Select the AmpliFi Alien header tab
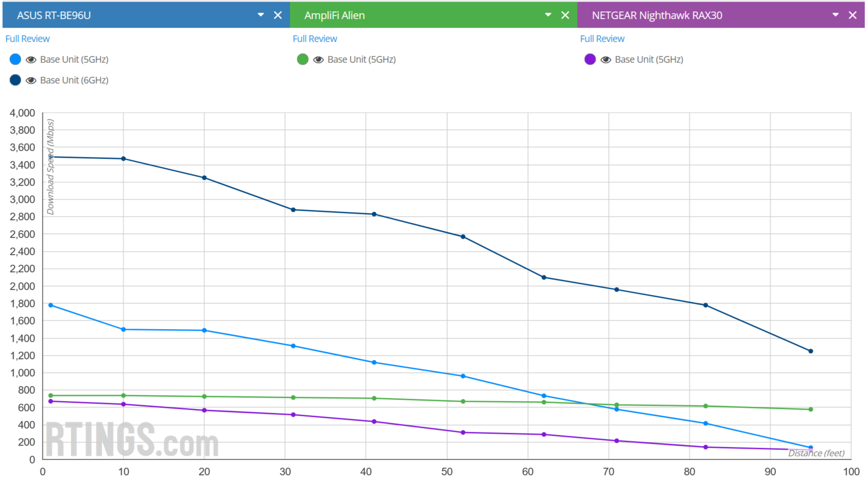This screenshot has width=868, height=488. click(x=334, y=15)
